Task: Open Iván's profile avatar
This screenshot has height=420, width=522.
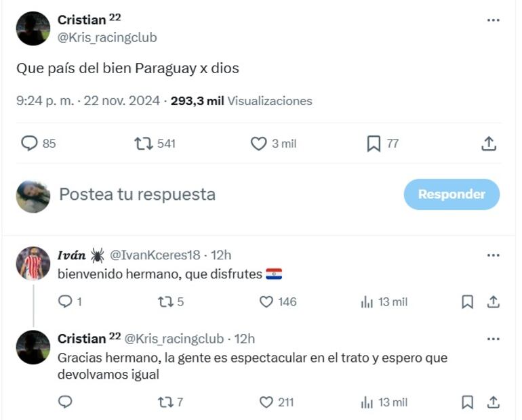Action: pyautogui.click(x=33, y=264)
